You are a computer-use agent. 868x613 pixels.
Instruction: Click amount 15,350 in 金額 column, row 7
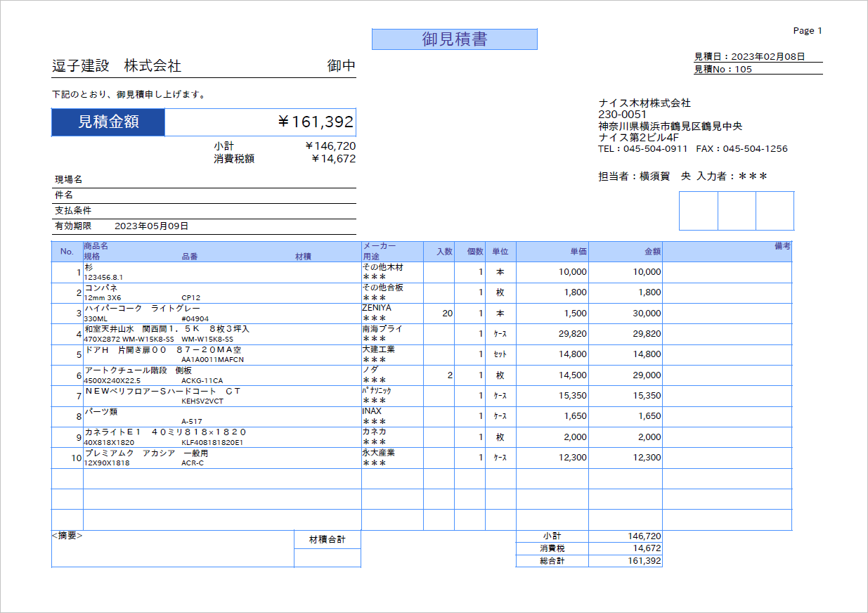click(647, 396)
